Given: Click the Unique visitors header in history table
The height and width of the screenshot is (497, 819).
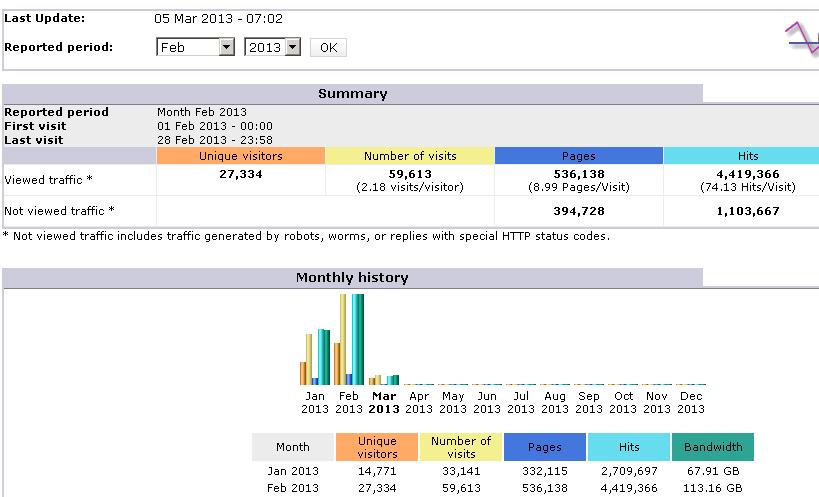Looking at the screenshot, I should pos(377,447).
